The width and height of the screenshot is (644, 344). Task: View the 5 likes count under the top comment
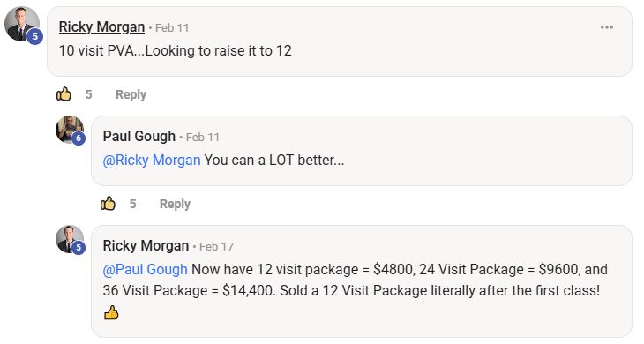point(88,94)
